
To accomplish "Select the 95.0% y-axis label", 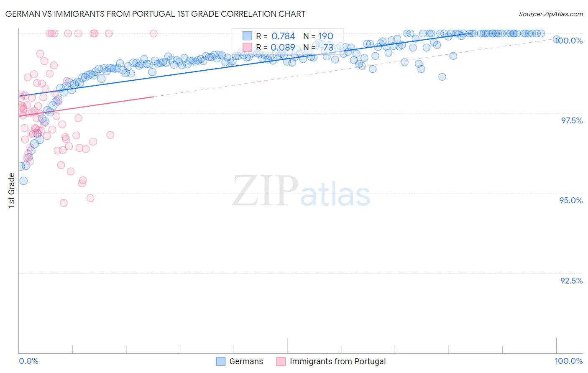I will [571, 200].
